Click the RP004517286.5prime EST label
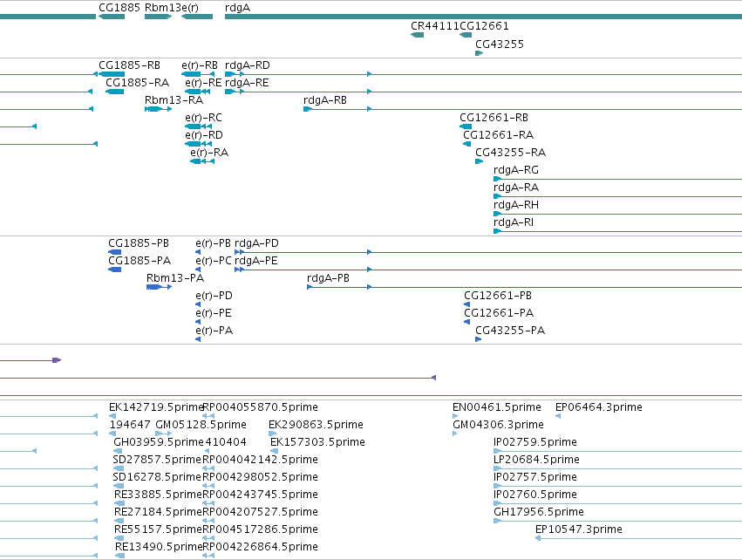Screen dimensions: 742x560 pyautogui.click(x=261, y=529)
